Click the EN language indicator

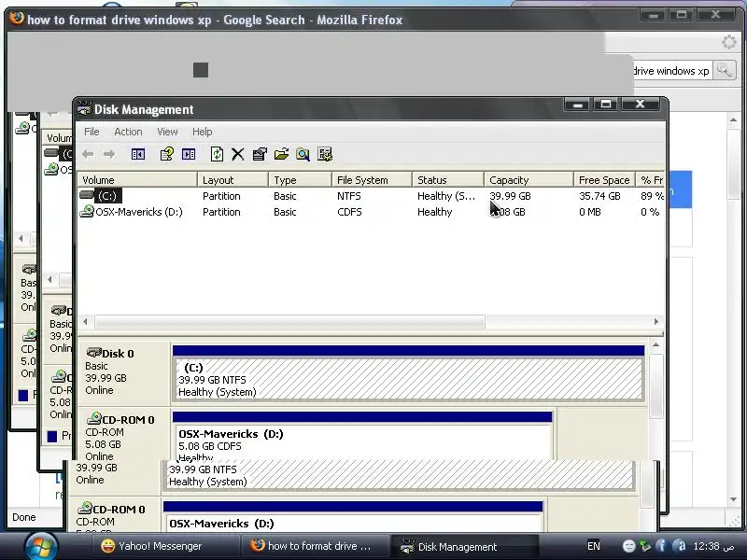point(594,546)
